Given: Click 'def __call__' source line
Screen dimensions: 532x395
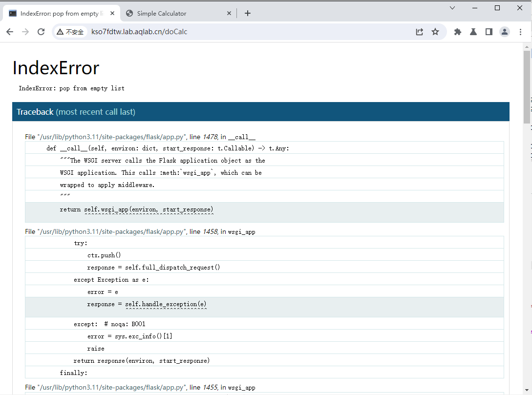Looking at the screenshot, I should click(264, 148).
